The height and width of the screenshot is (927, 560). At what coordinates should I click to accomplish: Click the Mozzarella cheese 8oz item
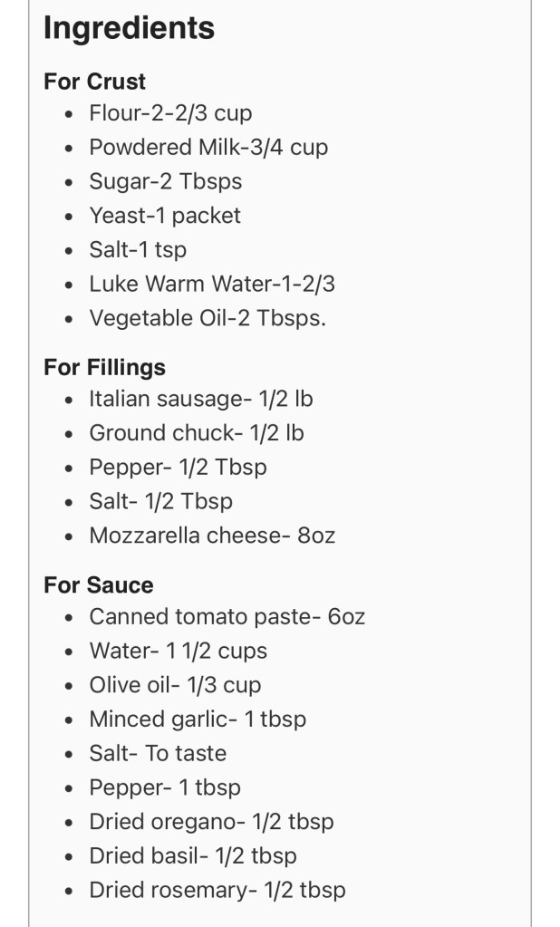pos(212,536)
